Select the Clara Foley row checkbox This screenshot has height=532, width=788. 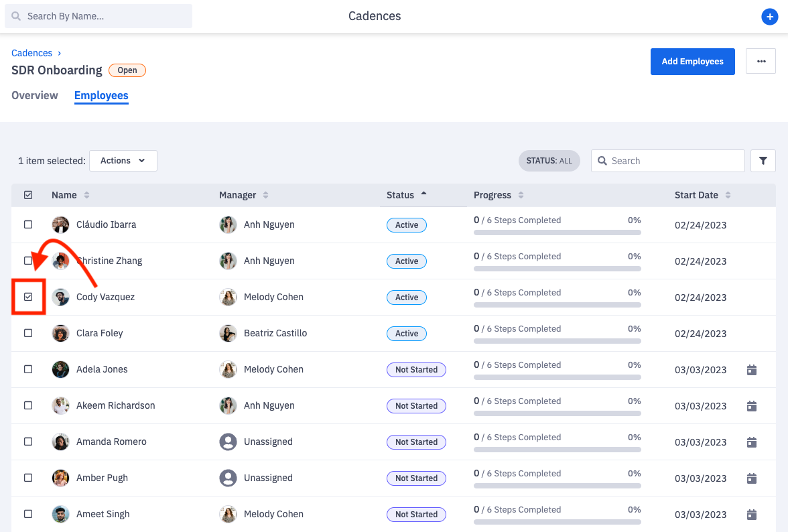click(x=28, y=333)
